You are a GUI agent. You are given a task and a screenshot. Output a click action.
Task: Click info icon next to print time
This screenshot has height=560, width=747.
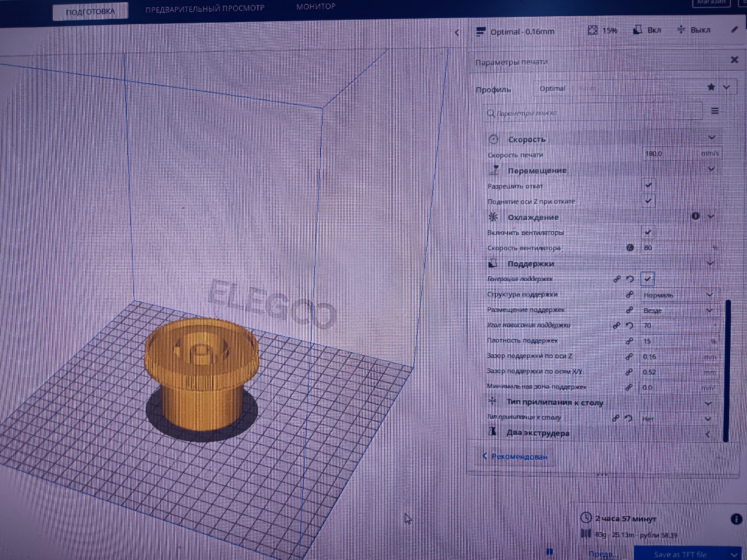point(736,519)
